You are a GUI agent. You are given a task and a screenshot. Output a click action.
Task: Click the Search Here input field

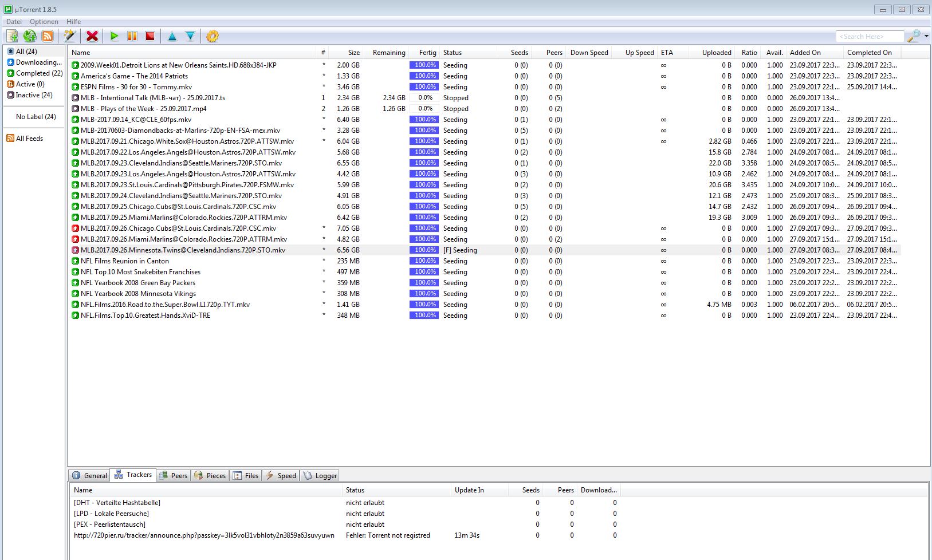coord(868,37)
